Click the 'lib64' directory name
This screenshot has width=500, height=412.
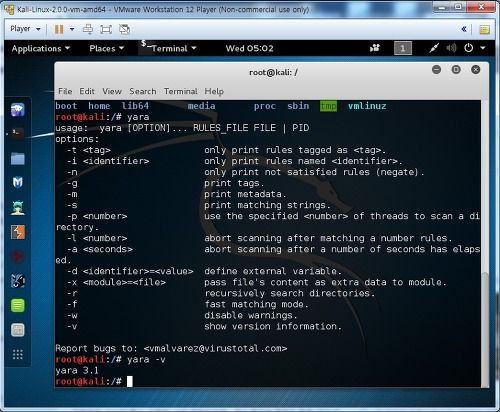pos(135,106)
